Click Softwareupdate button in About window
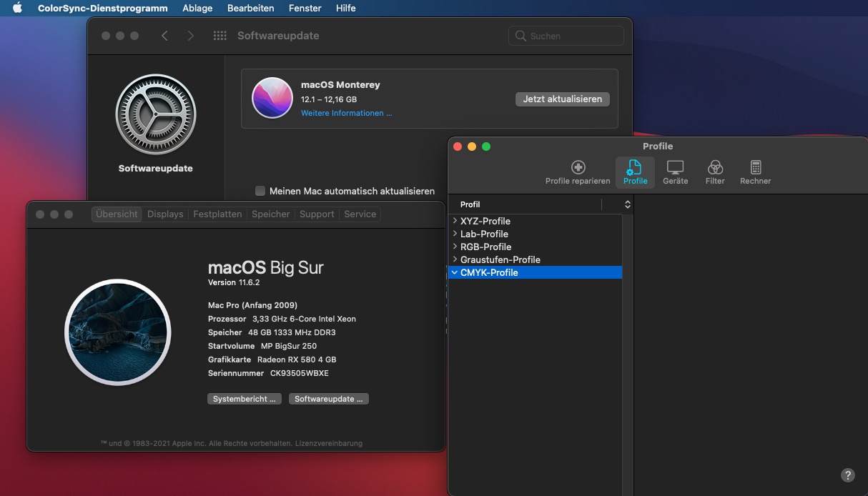Viewport: 868px width, 496px height. click(x=329, y=399)
